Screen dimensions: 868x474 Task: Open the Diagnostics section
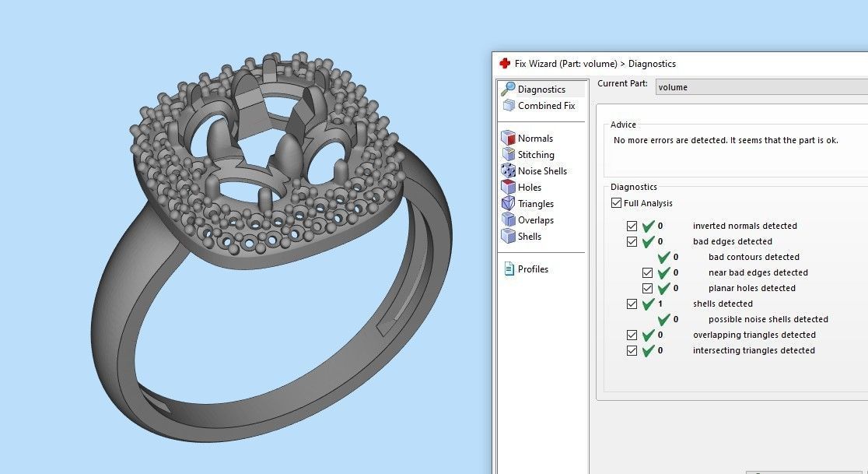(x=541, y=90)
